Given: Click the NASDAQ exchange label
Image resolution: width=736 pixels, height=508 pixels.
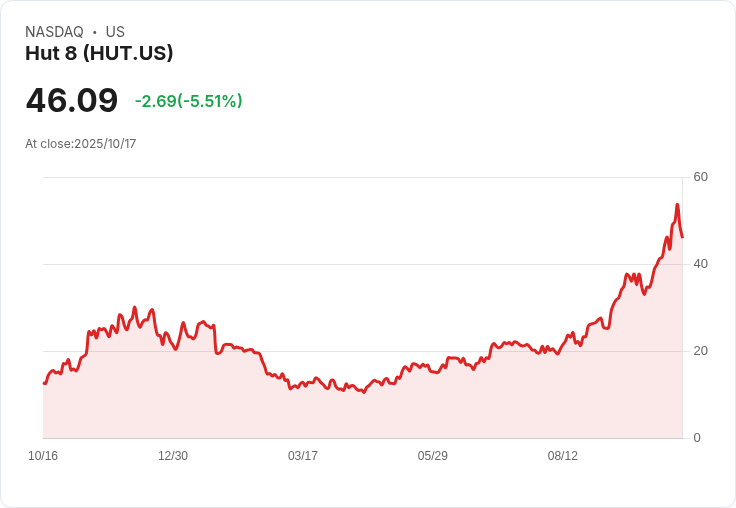Looking at the screenshot, I should pos(54,32).
